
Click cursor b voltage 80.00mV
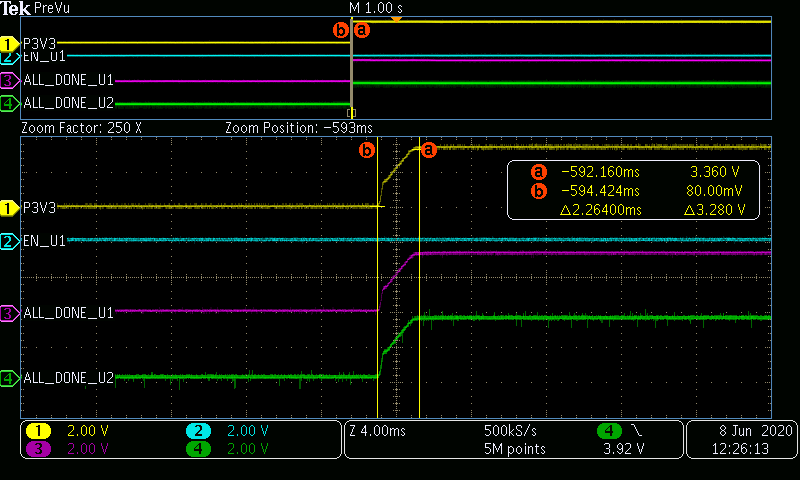pos(713,191)
